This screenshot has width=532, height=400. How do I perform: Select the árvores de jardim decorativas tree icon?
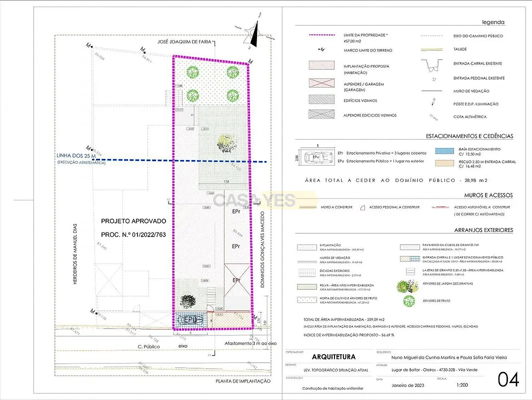tap(407, 286)
